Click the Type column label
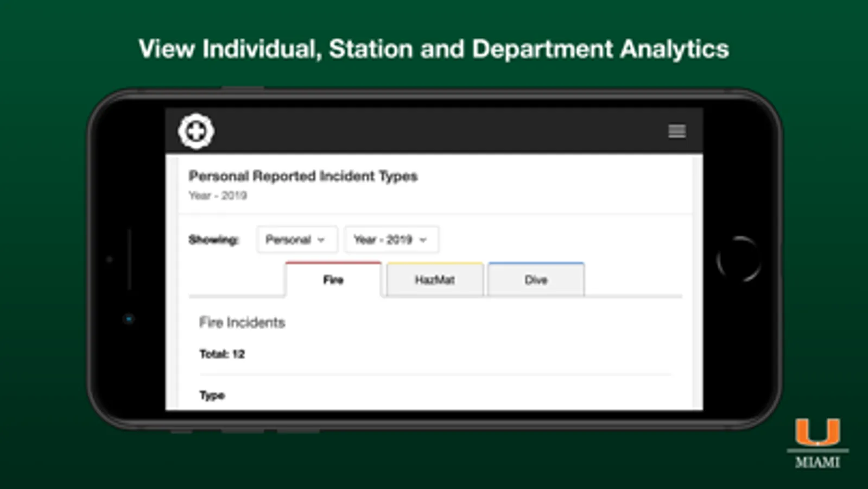 pyautogui.click(x=212, y=396)
